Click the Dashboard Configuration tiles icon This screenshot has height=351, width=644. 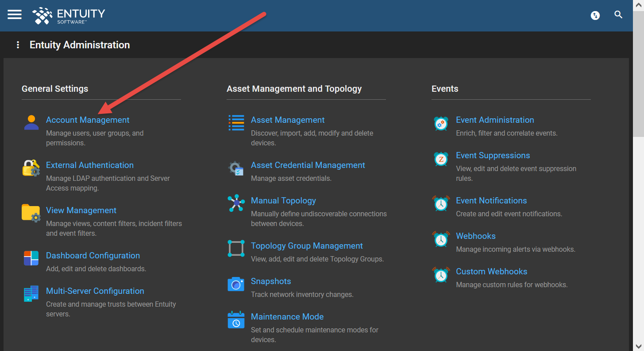pyautogui.click(x=31, y=258)
